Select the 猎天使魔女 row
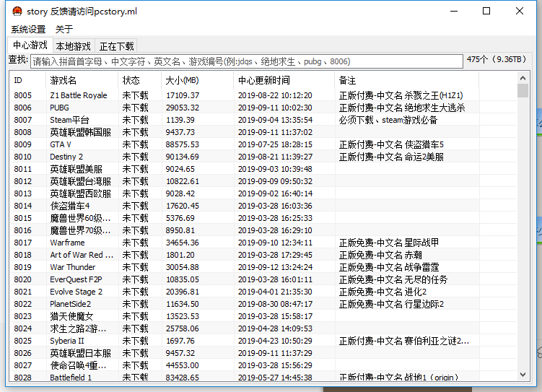Screen dimensions: 542x392 pos(263,316)
